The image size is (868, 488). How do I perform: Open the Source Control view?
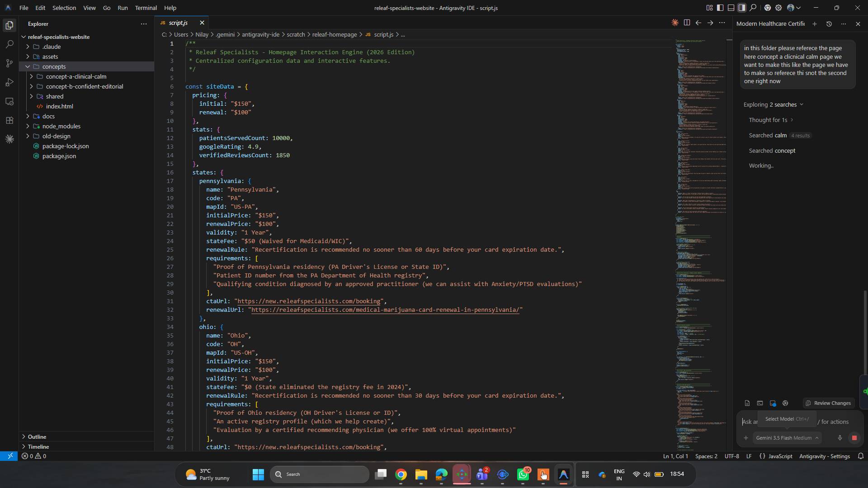pyautogui.click(x=9, y=63)
